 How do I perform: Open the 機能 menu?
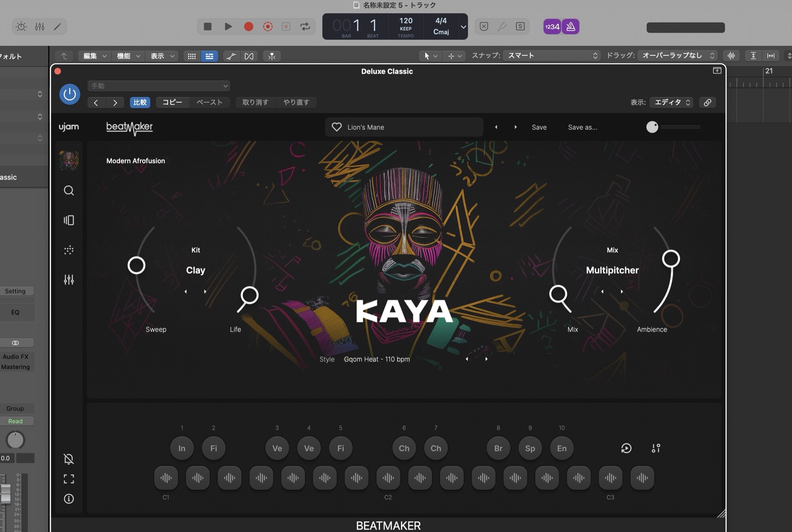128,56
